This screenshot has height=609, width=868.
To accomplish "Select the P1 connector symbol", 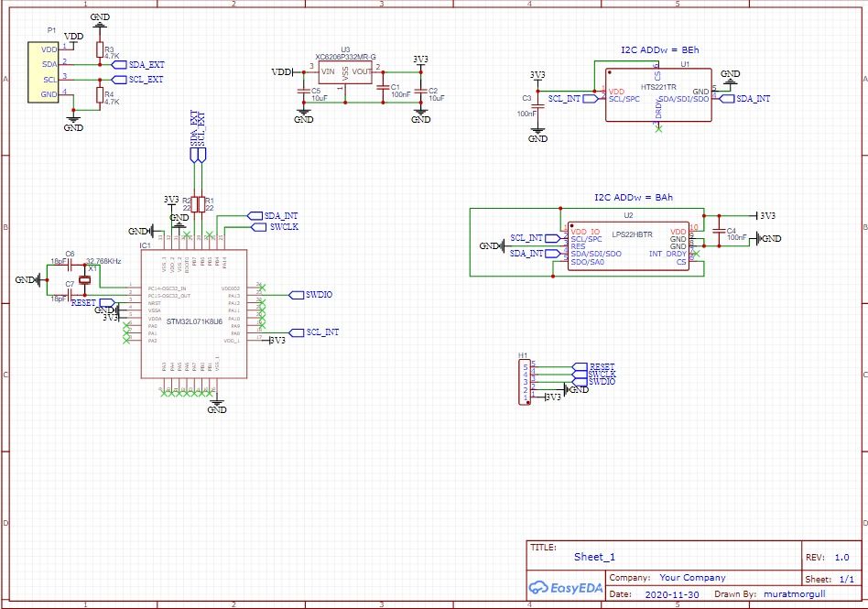I will [x=43, y=72].
